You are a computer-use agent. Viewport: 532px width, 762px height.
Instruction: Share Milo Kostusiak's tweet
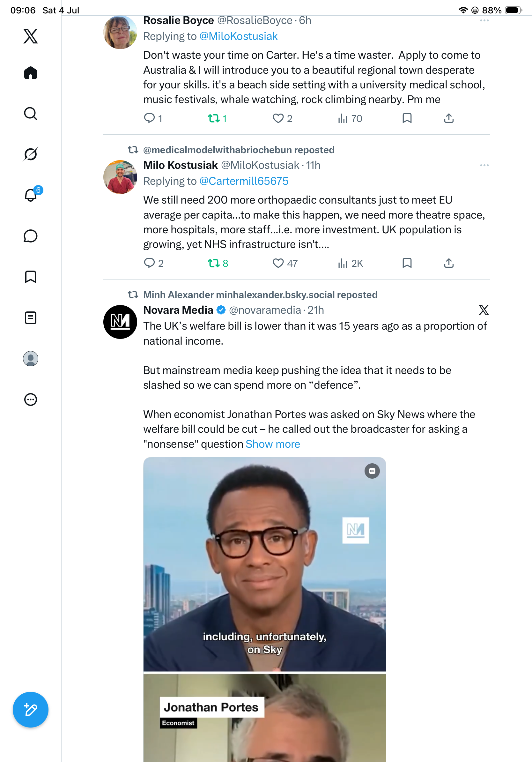[x=449, y=263]
